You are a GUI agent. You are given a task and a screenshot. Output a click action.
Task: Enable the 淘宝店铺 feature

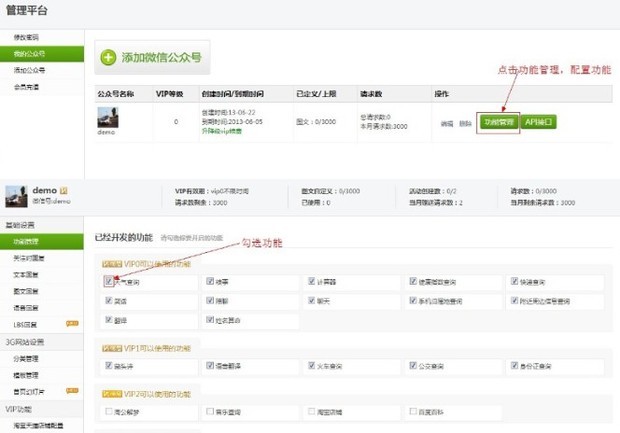coord(312,411)
